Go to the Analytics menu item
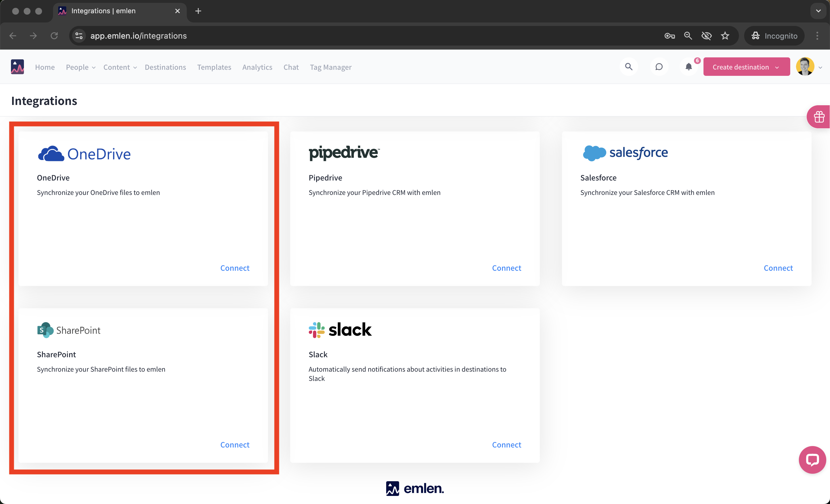Screen dimensions: 830x504 [x=257, y=67]
